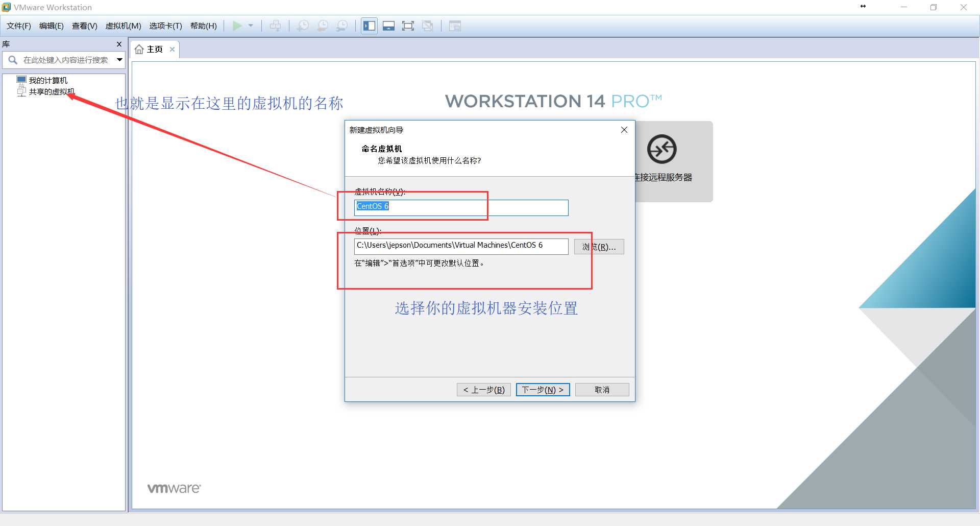Screen dimensions: 980x526
Task: Toggle the thumbnail bar view icon
Action: pos(388,26)
